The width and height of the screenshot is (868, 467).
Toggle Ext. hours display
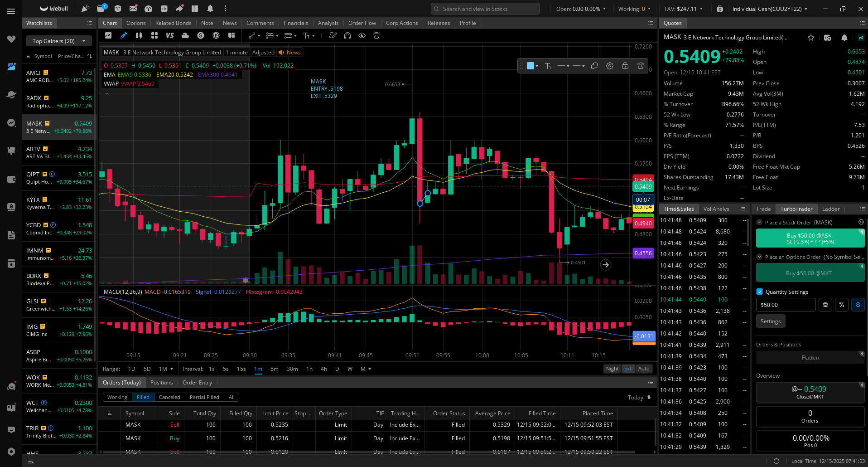click(628, 369)
